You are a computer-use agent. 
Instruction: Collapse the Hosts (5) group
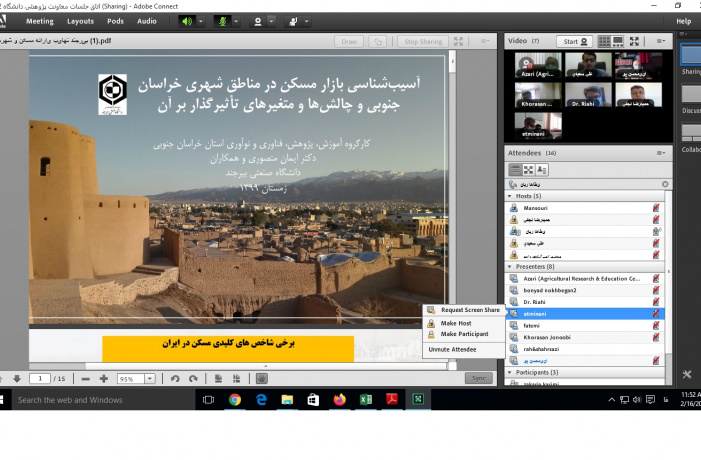pos(510,196)
